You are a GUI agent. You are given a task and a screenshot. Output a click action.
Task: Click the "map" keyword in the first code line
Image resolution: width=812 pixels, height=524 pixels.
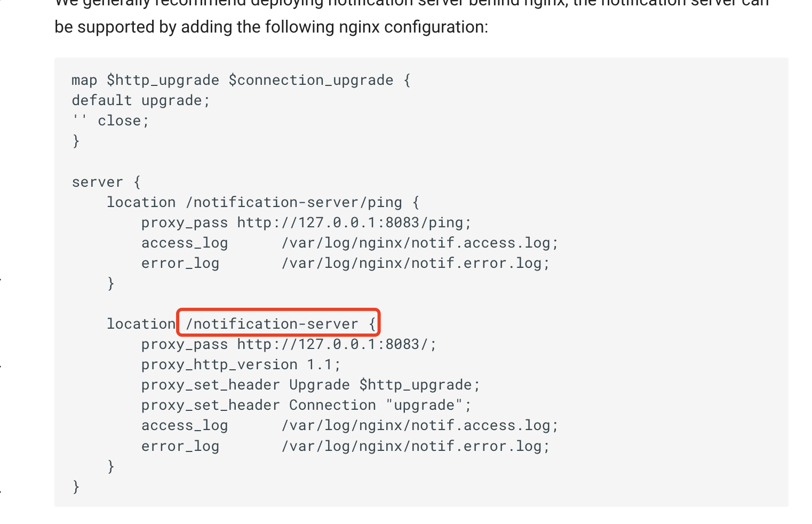click(84, 80)
